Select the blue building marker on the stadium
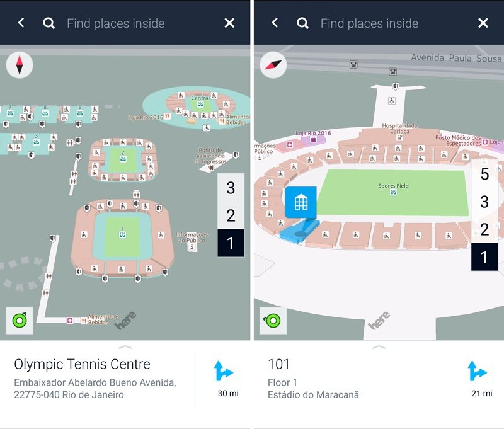Image resolution: width=504 pixels, height=429 pixels. (301, 202)
